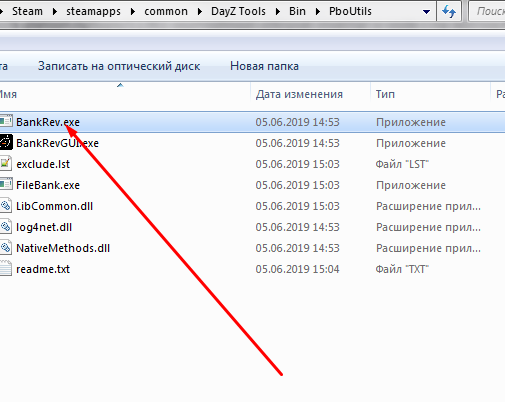Navigate to the common breadcrumb folder
The image size is (505, 402).
[x=166, y=11]
